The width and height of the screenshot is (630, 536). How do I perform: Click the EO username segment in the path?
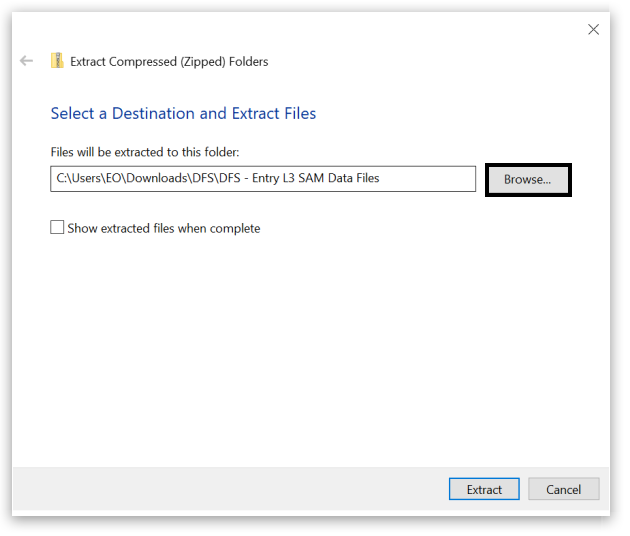[x=112, y=179]
